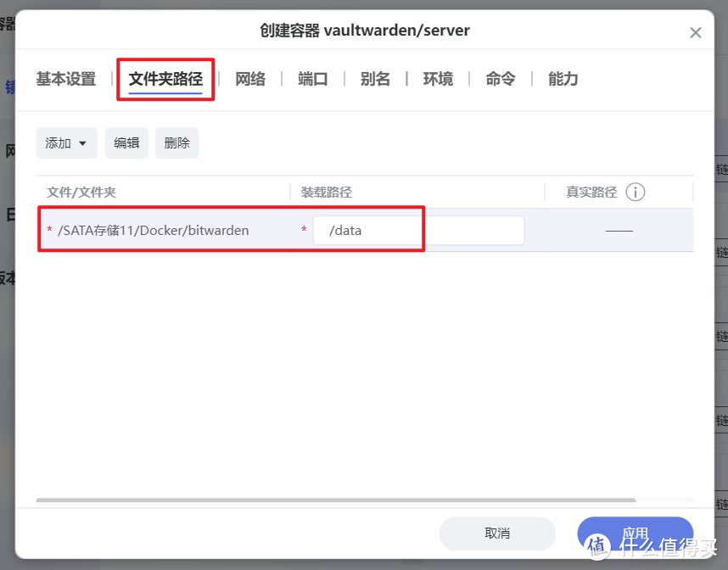This screenshot has height=570, width=728.
Task: Close the create container dialog
Action: 695,32
